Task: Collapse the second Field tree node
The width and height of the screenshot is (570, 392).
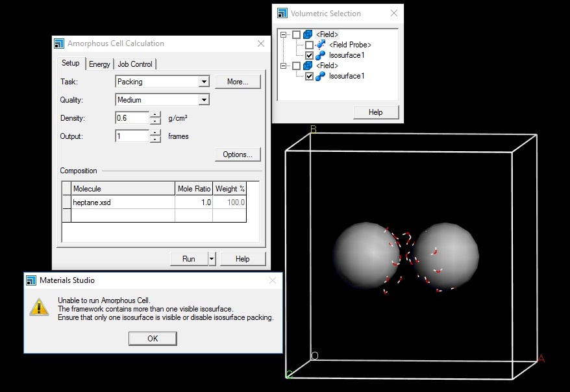Action: 283,66
